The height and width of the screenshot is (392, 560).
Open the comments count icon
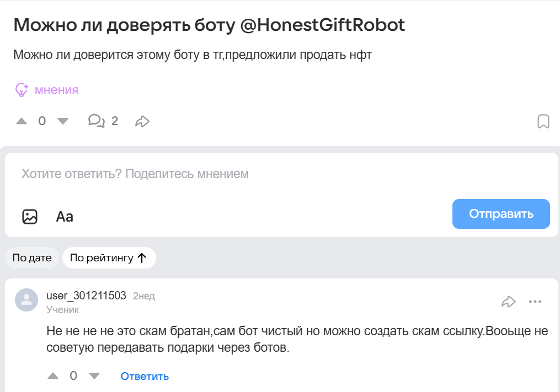tap(97, 121)
